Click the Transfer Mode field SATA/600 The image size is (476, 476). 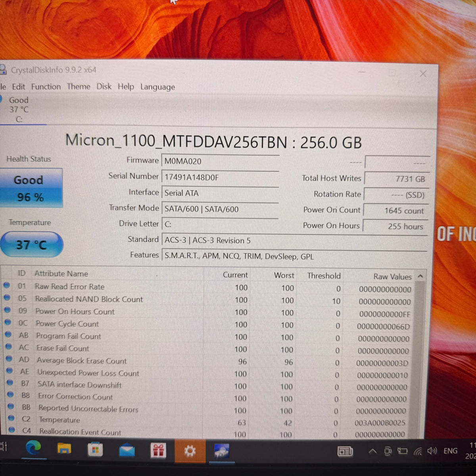click(x=220, y=209)
